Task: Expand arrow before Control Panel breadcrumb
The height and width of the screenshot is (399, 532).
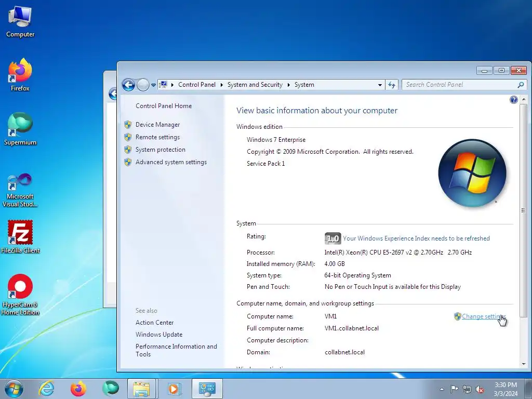Action: pyautogui.click(x=172, y=85)
